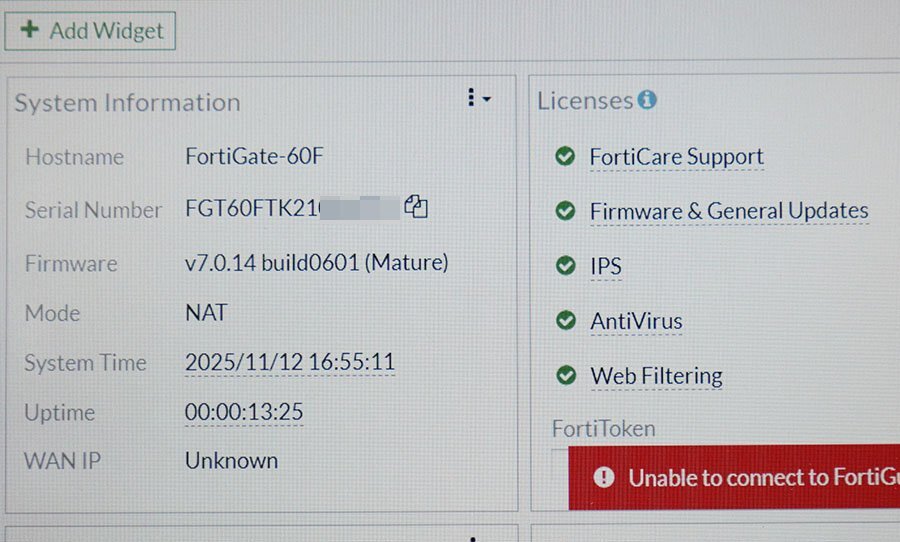Viewport: 900px width, 542px height.
Task: Click the Unable to connect error message
Action: pos(764,478)
